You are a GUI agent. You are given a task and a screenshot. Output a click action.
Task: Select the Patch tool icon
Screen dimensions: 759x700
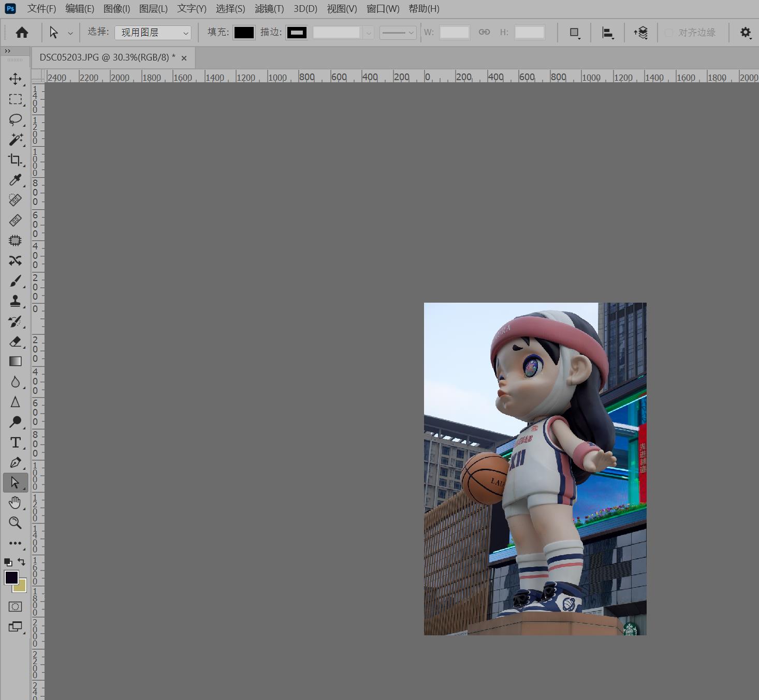tap(15, 241)
